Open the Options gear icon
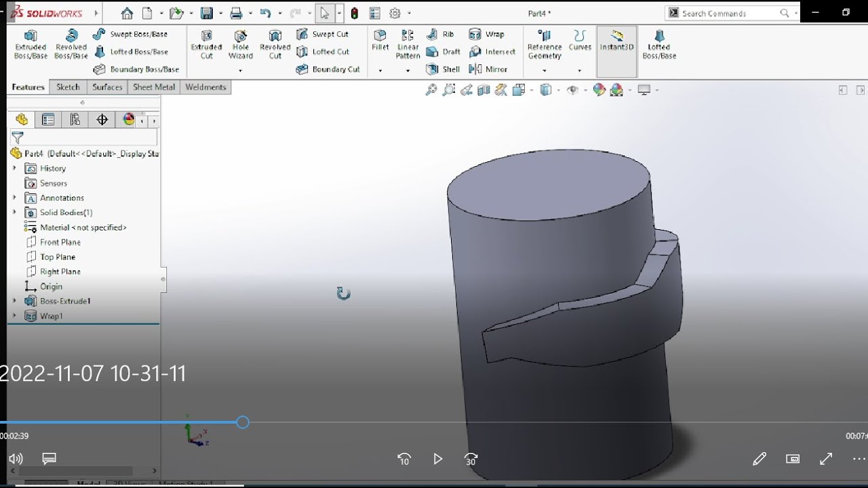The image size is (868, 488). point(395,13)
